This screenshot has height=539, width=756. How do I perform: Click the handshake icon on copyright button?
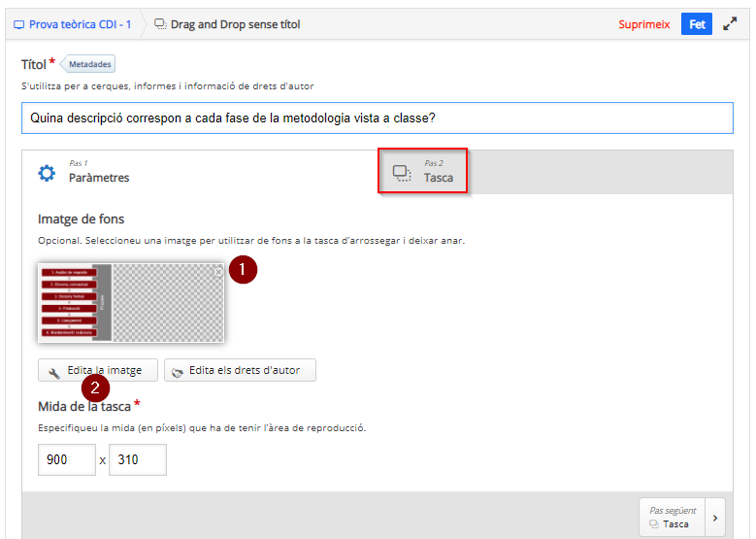coord(178,373)
